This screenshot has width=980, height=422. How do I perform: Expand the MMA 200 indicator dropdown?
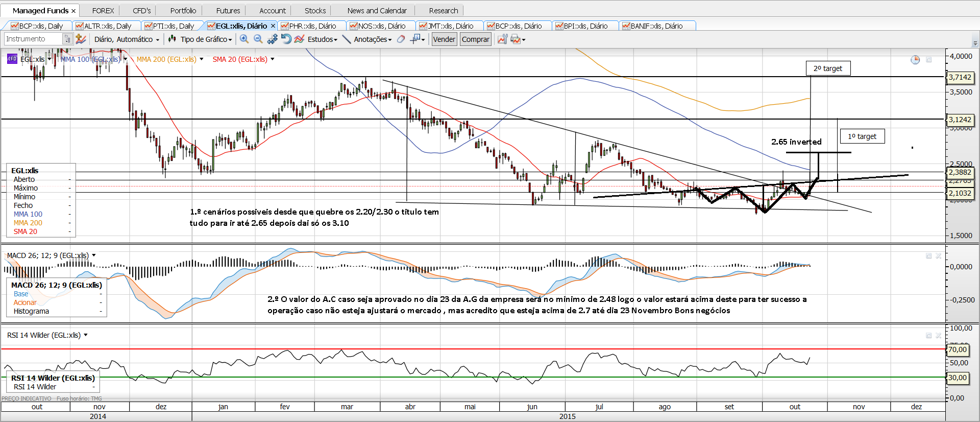pyautogui.click(x=202, y=59)
